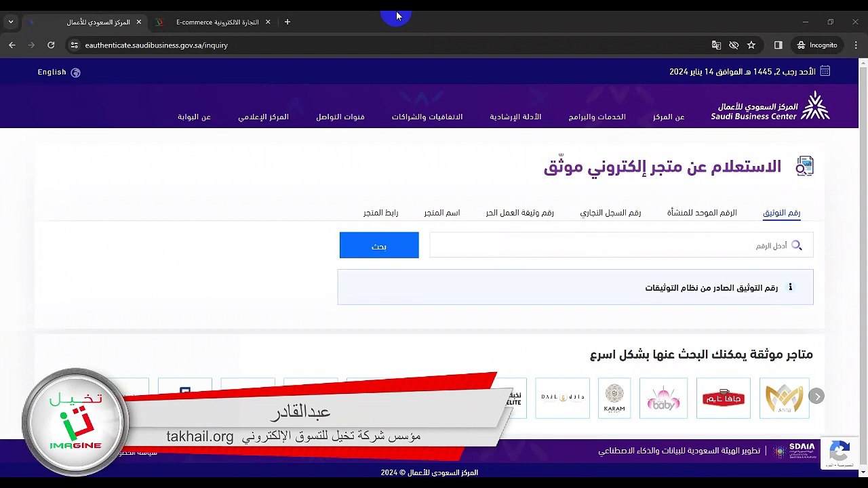The width and height of the screenshot is (868, 488).
Task: Reload the page with refresh icon
Action: 51,45
